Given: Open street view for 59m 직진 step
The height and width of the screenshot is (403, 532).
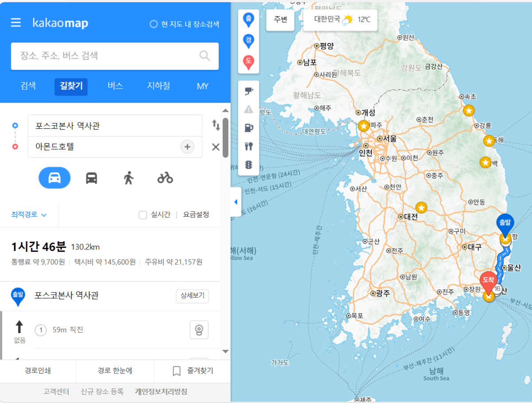Looking at the screenshot, I should point(199,330).
